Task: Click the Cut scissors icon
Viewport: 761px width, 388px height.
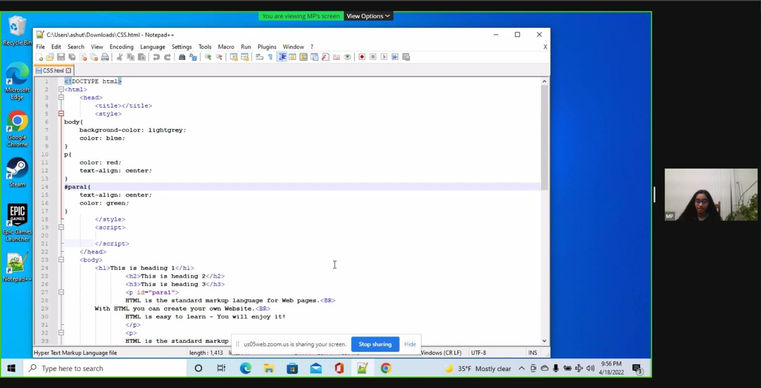Action: click(119, 57)
